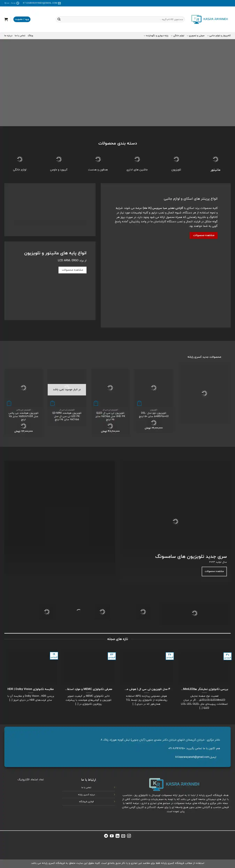This screenshot has height=868, width=235.
Task: Go to درباره ما in top menu
Action: tap(8, 35)
